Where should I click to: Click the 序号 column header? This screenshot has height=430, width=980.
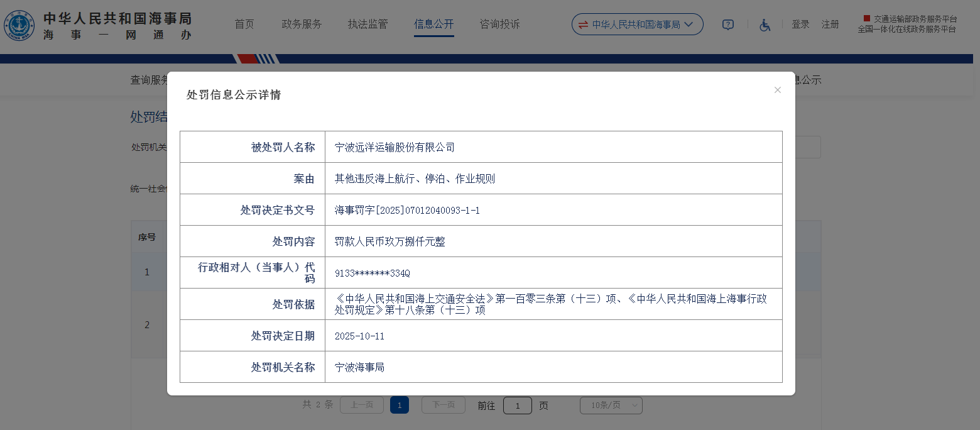pyautogui.click(x=147, y=238)
